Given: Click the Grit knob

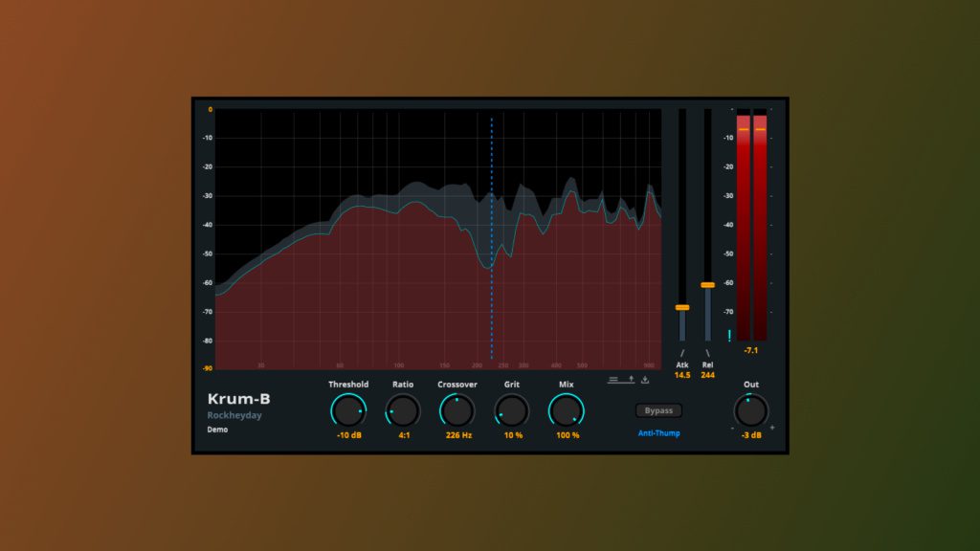Looking at the screenshot, I should point(512,411).
